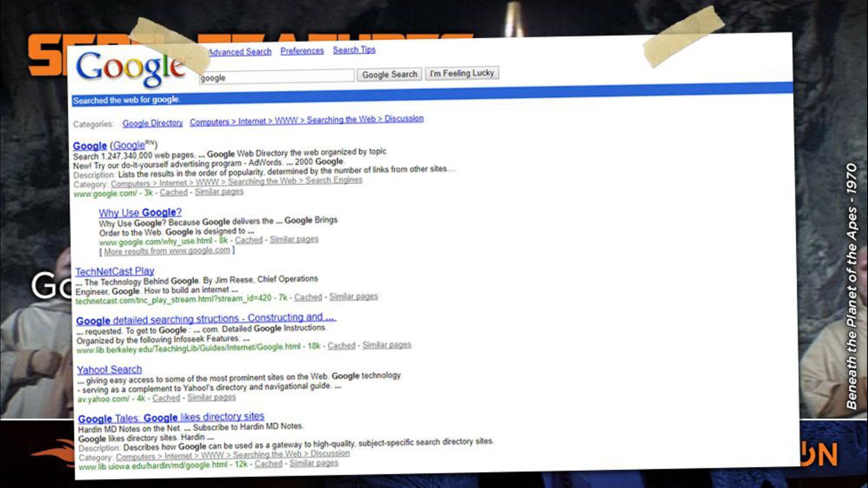Open Cached link for lib.berkeley.edu result
Image resolution: width=868 pixels, height=488 pixels.
pyautogui.click(x=341, y=346)
